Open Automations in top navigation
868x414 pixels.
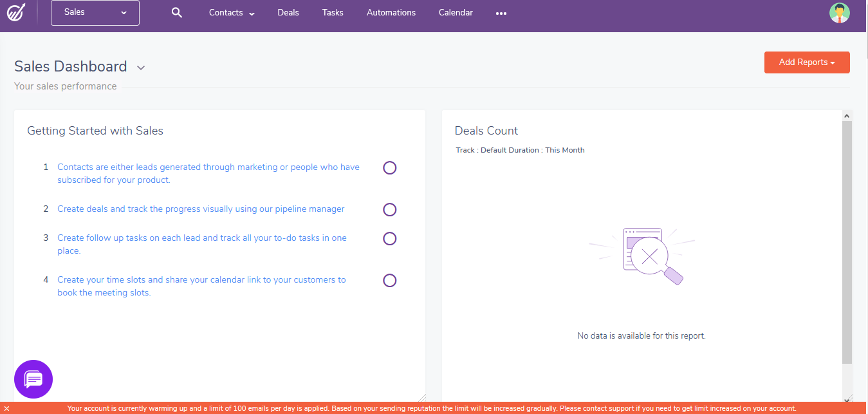[391, 13]
